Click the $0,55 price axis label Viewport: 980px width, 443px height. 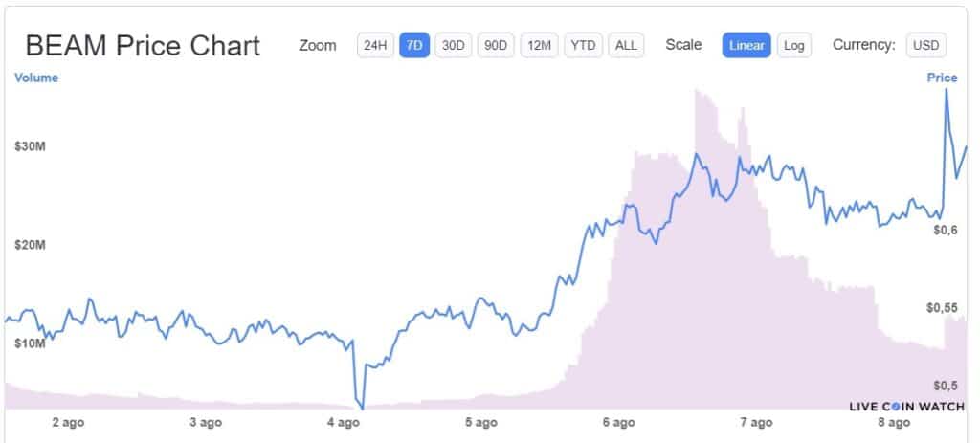[x=942, y=308]
